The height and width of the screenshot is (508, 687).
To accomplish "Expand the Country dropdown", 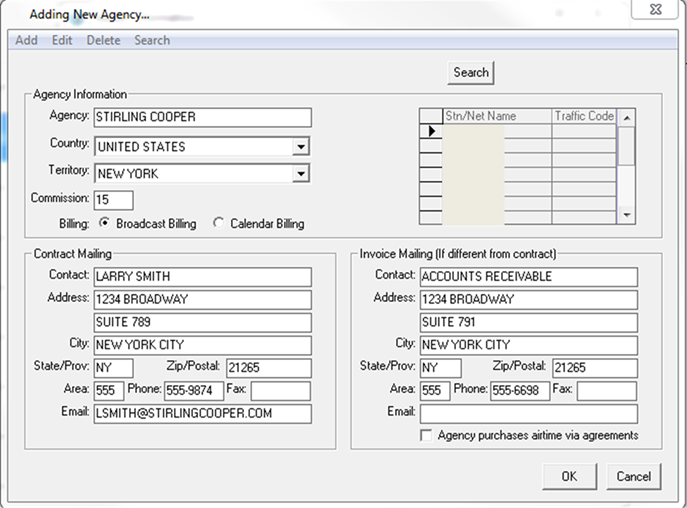I will point(301,147).
